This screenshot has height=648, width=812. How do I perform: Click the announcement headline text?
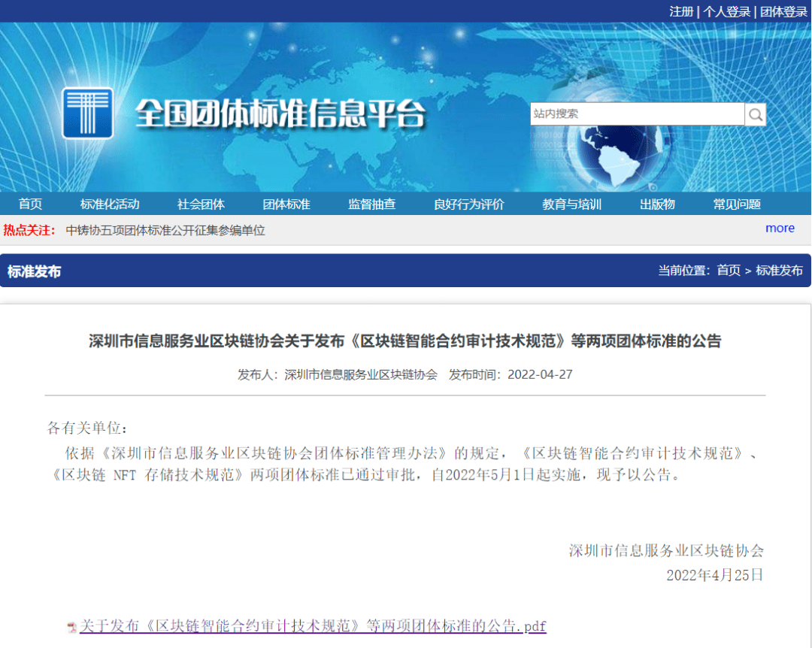[405, 341]
